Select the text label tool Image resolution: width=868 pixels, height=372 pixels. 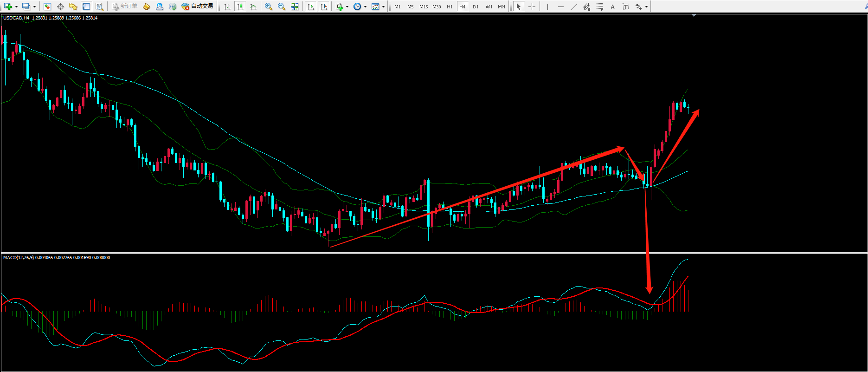coord(612,7)
